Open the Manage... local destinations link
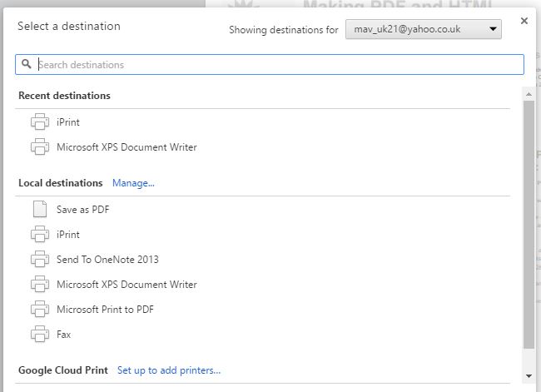541x392 pixels. [x=133, y=183]
